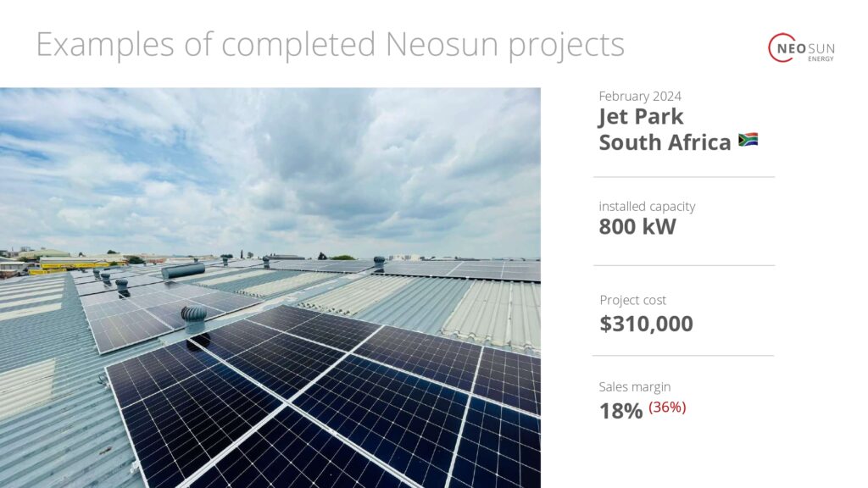Click the rooftop solar panel photo

[270, 288]
